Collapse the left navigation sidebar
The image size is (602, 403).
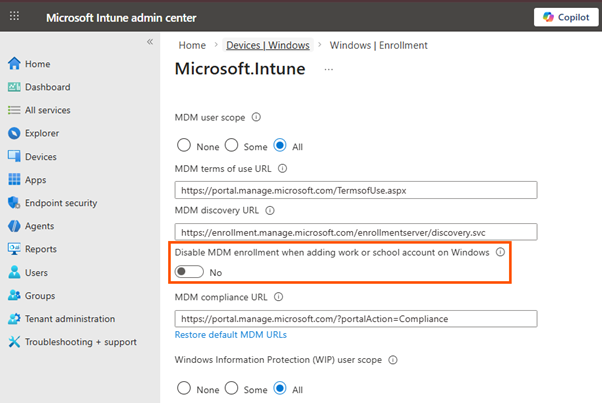150,42
